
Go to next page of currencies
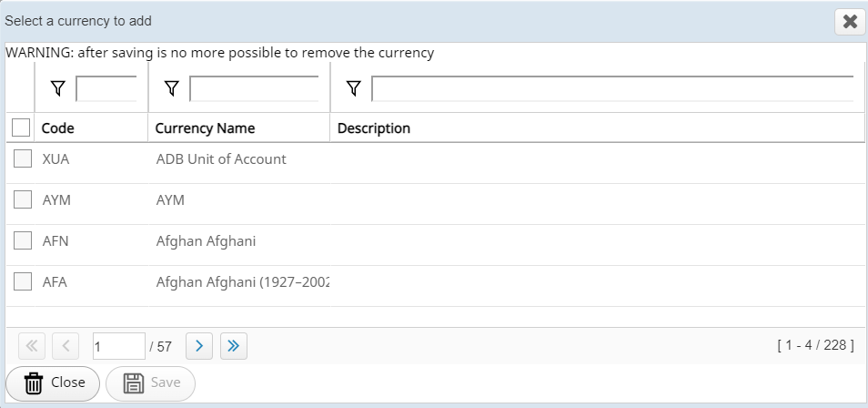click(199, 346)
